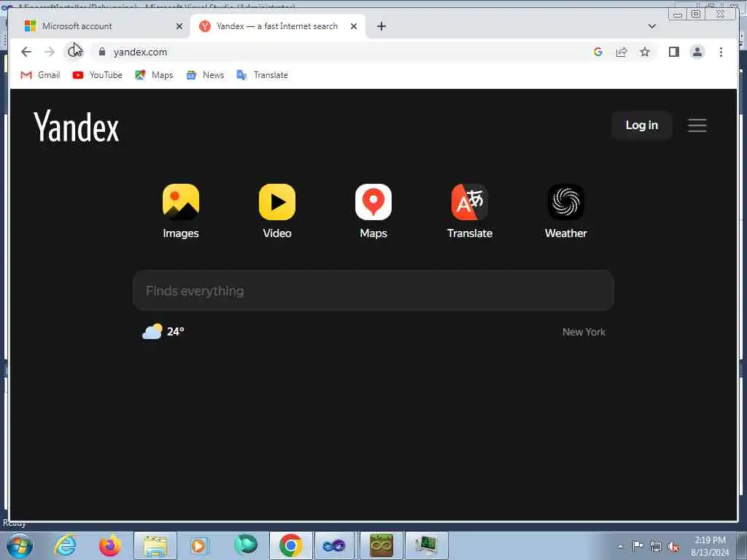
Task: Click the 24° weather widget
Action: [x=163, y=331]
